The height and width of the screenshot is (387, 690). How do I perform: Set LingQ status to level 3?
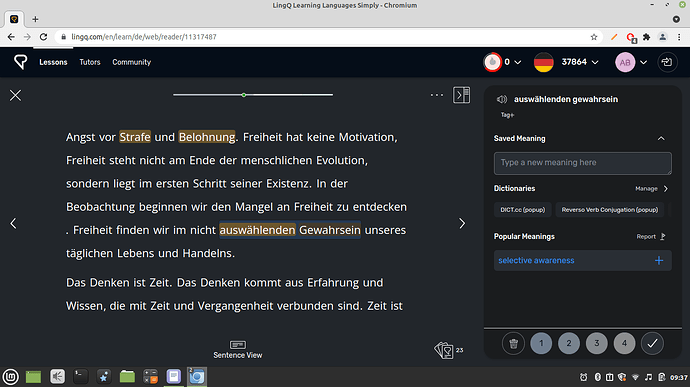(x=596, y=343)
